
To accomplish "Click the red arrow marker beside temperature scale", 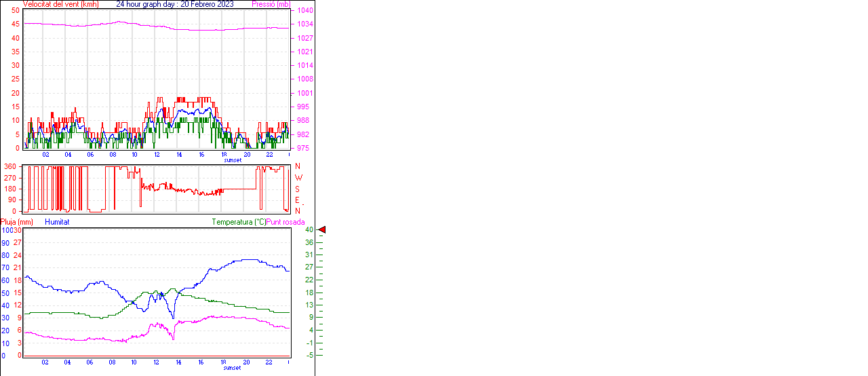I will click(x=322, y=230).
